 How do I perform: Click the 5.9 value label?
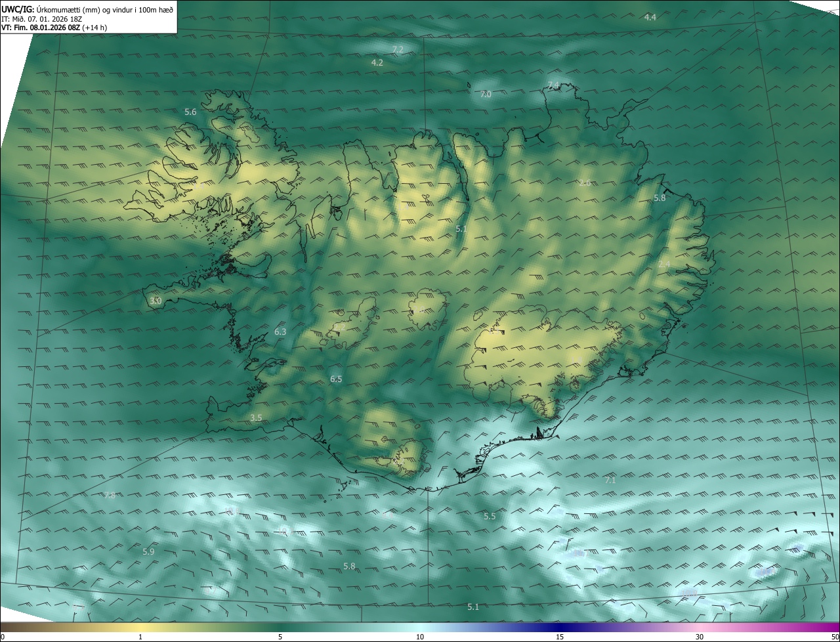pos(148,552)
